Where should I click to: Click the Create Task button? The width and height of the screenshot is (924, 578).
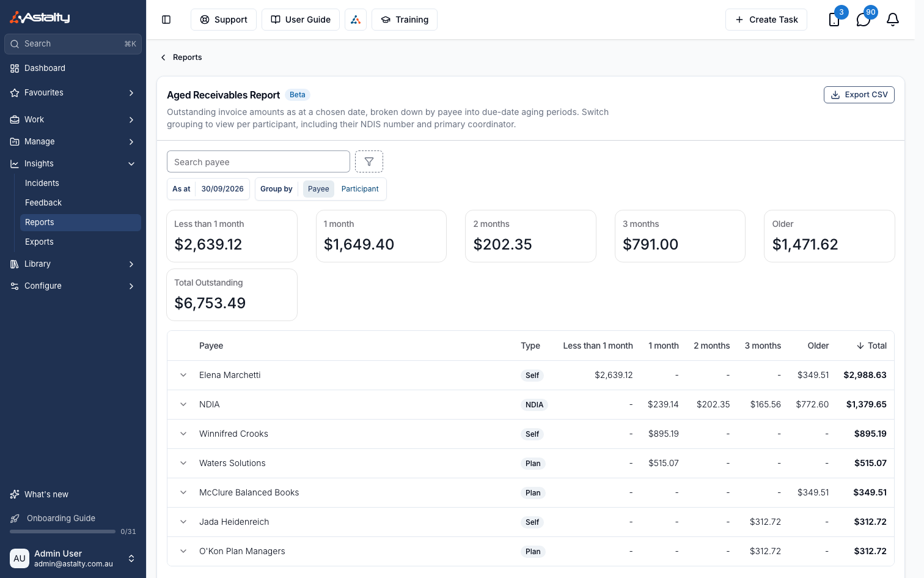click(766, 20)
